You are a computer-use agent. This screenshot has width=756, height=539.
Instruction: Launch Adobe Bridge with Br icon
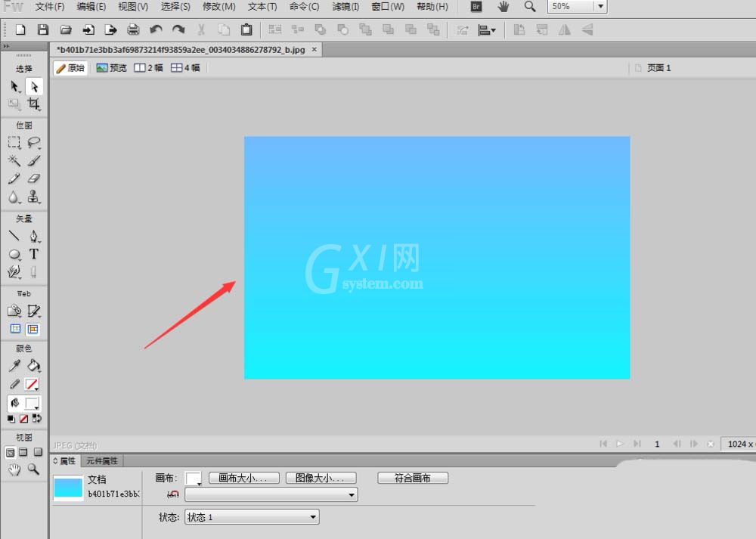pyautogui.click(x=476, y=6)
